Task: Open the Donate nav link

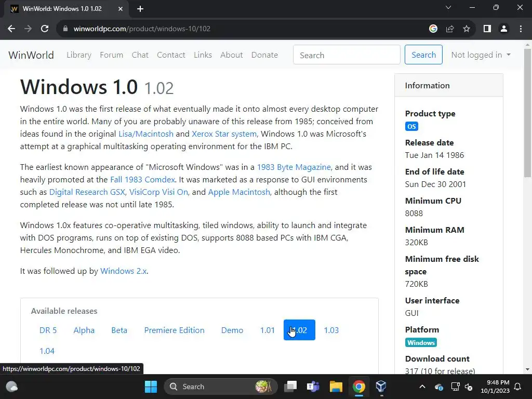Action: point(264,55)
